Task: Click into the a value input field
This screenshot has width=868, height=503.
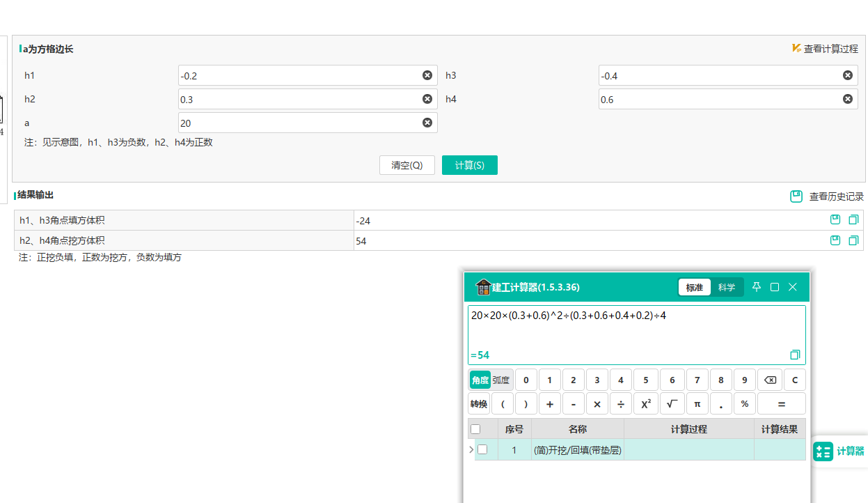Action: pos(308,123)
